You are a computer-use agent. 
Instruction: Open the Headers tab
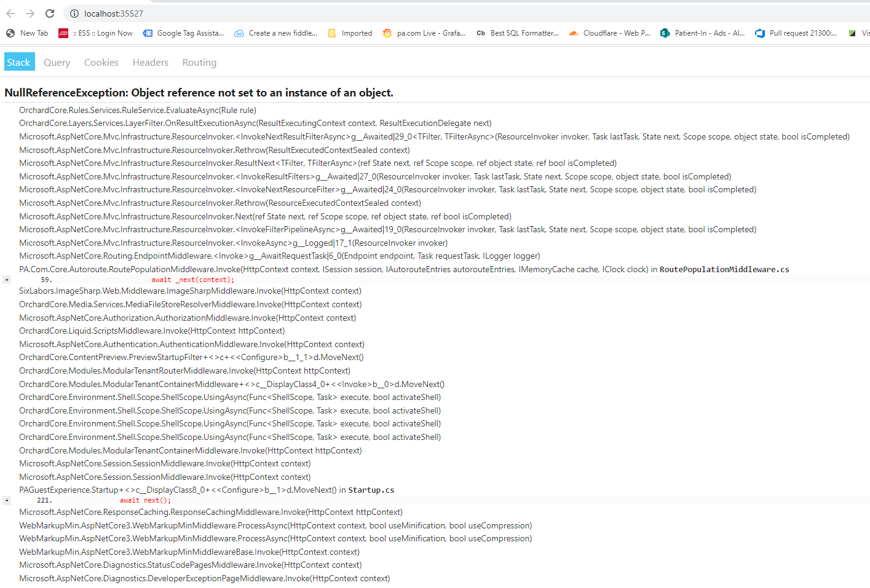click(x=150, y=62)
